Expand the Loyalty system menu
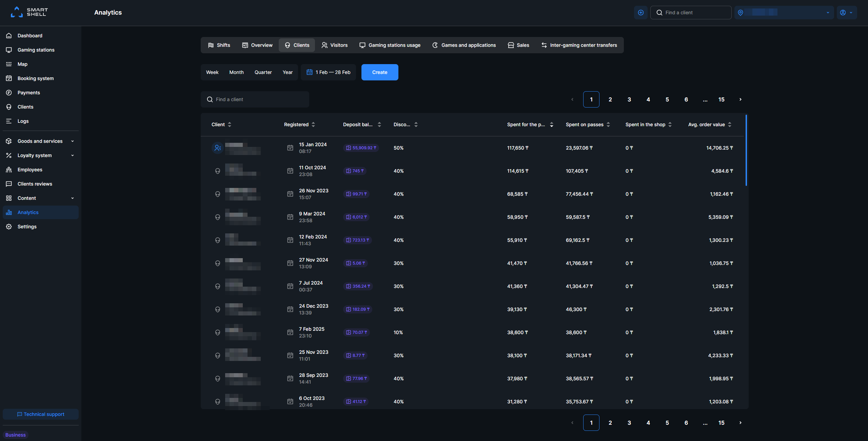The image size is (868, 441). click(x=73, y=155)
